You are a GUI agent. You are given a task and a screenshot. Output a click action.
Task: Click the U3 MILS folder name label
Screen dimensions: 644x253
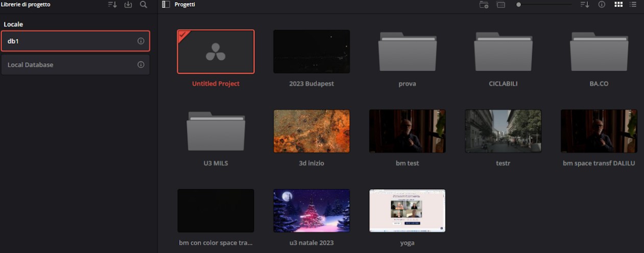pos(216,164)
